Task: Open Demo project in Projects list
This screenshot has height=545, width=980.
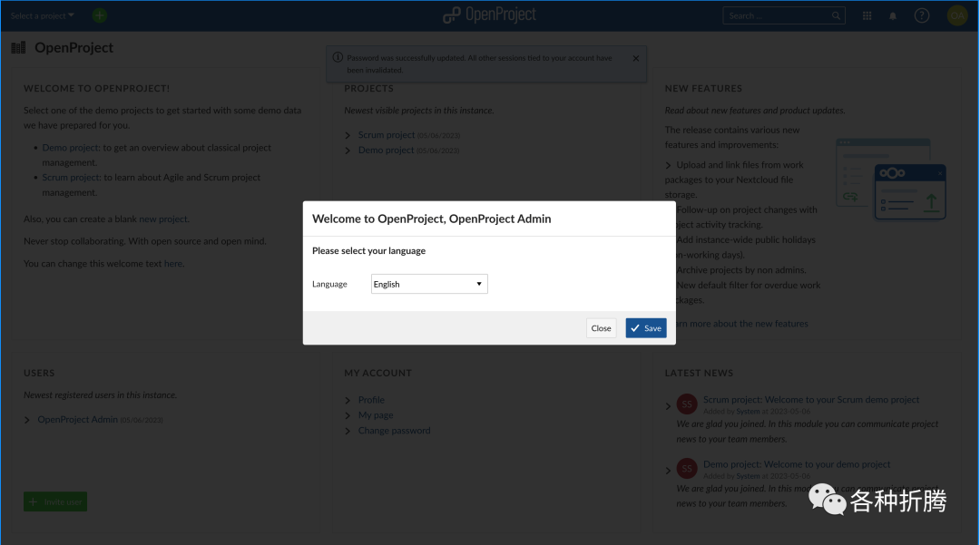Action: pyautogui.click(x=386, y=151)
